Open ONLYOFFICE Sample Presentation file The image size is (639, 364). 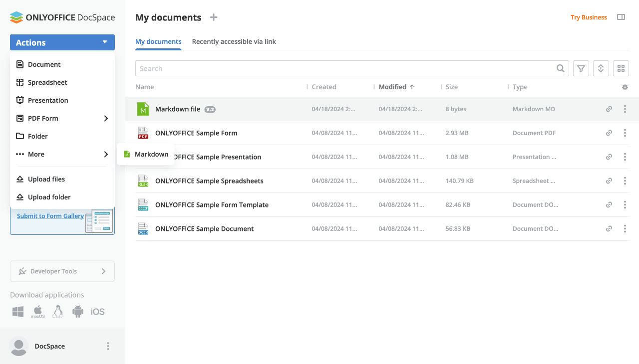pyautogui.click(x=218, y=157)
